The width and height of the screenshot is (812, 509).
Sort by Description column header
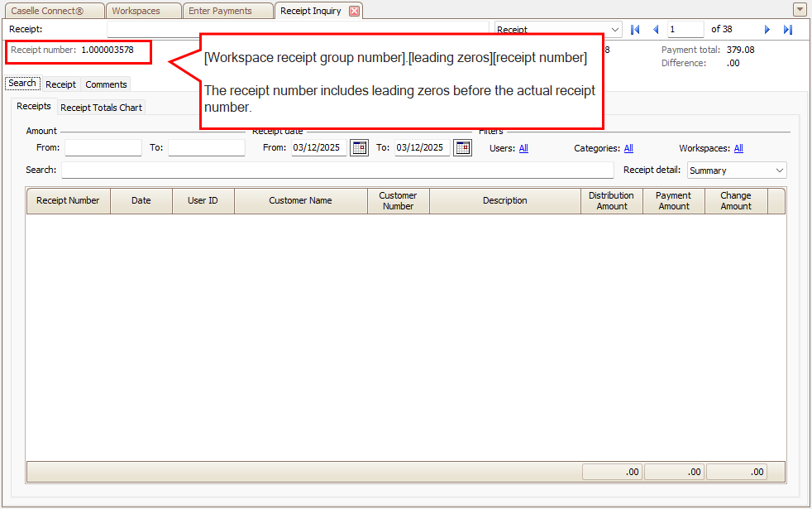pos(505,200)
